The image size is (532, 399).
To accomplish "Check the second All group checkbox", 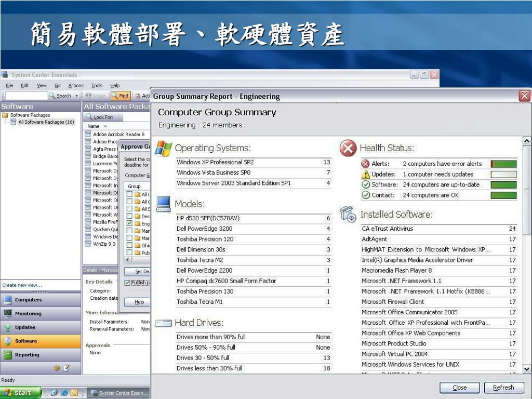I will (129, 202).
